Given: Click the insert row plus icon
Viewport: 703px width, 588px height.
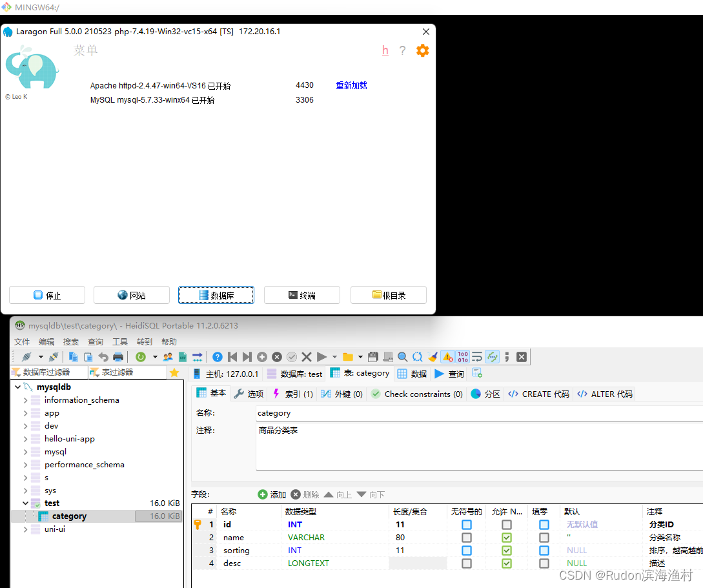Looking at the screenshot, I should point(262,357).
